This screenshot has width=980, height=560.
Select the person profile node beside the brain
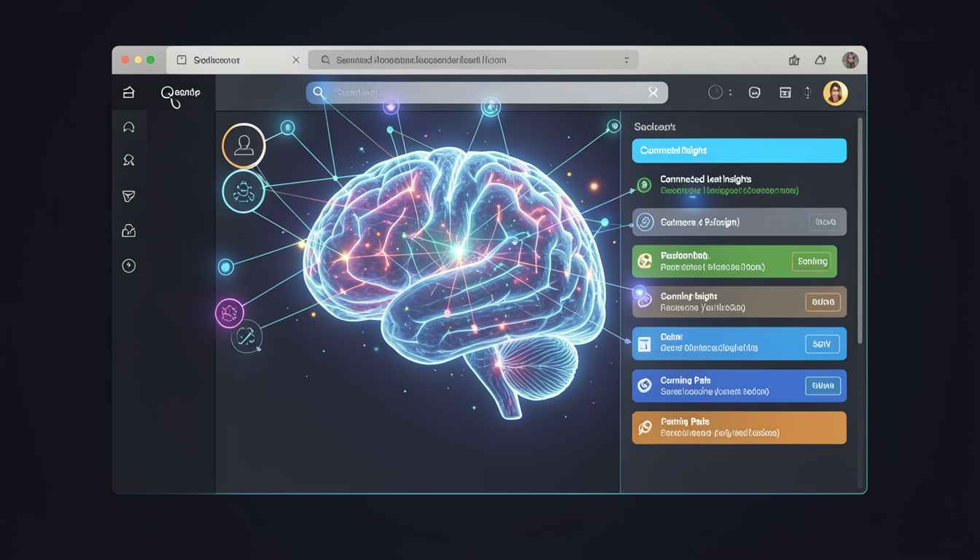click(244, 146)
